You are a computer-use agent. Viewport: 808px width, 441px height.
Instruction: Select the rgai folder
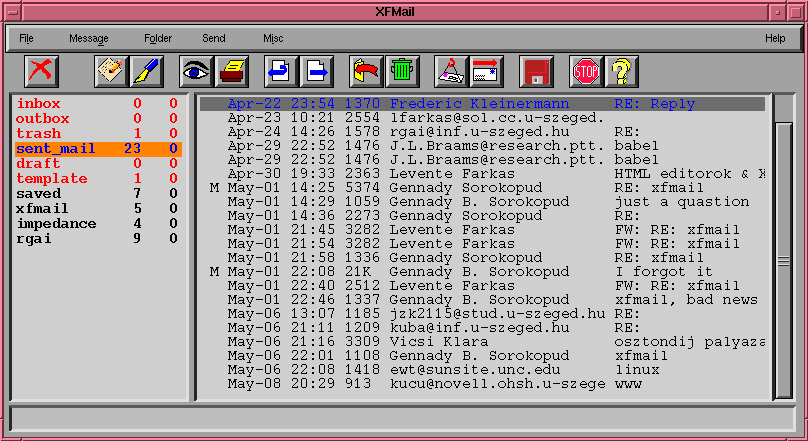[98, 239]
